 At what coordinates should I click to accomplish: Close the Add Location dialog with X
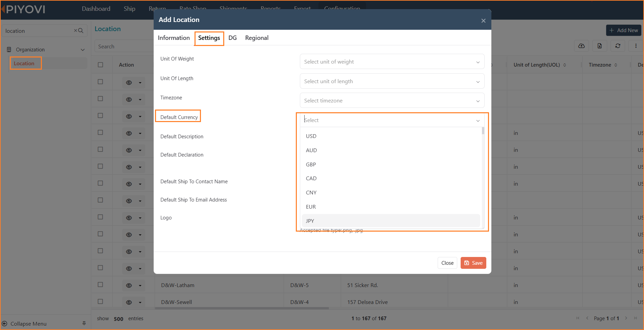coord(483,21)
